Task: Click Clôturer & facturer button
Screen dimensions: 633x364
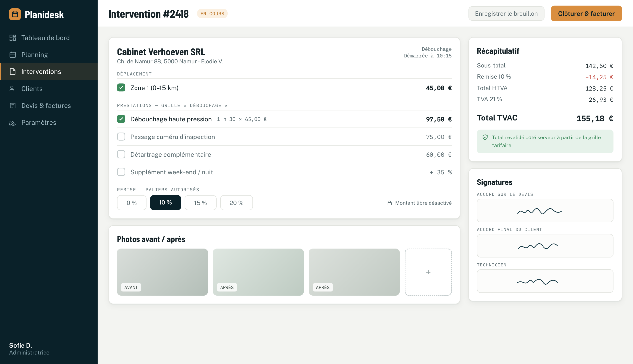Action: coord(586,14)
